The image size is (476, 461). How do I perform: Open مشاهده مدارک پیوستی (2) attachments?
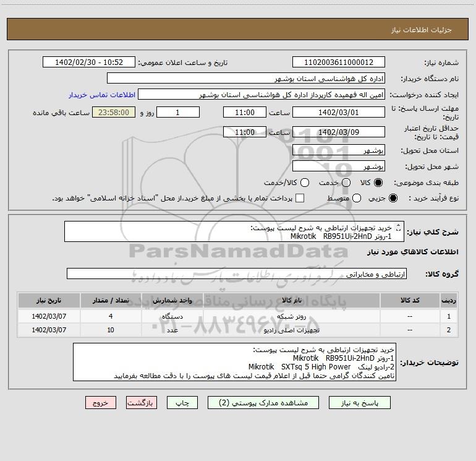(x=263, y=403)
